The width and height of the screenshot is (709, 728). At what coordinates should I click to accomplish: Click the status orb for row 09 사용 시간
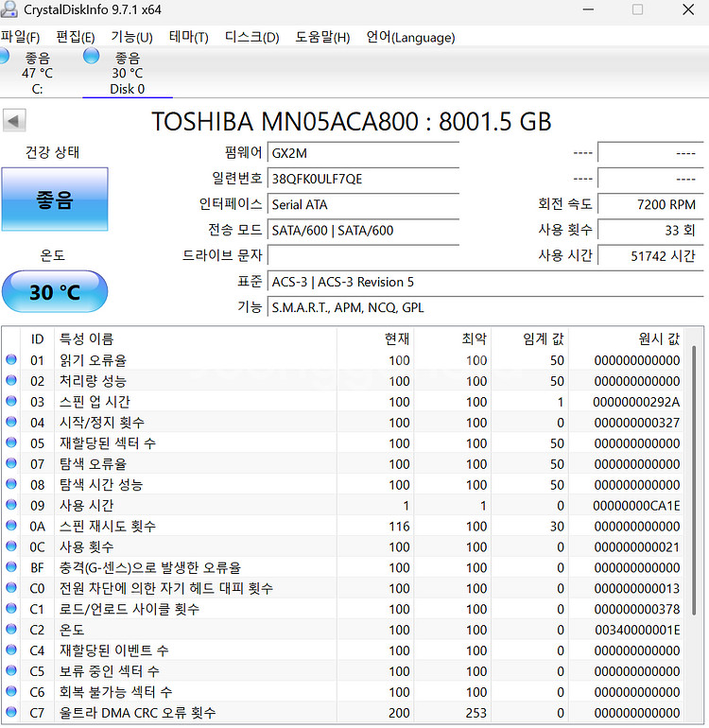[x=11, y=505]
